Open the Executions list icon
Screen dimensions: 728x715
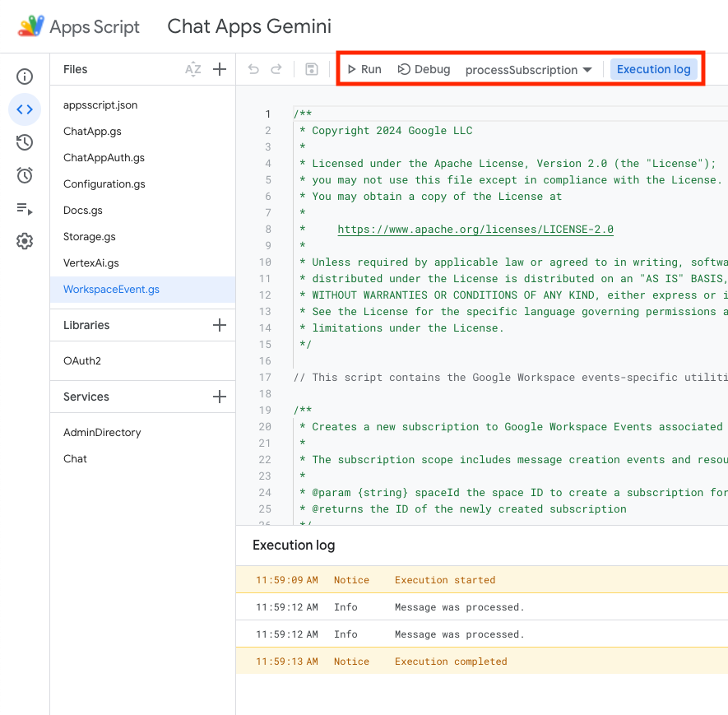(x=25, y=208)
